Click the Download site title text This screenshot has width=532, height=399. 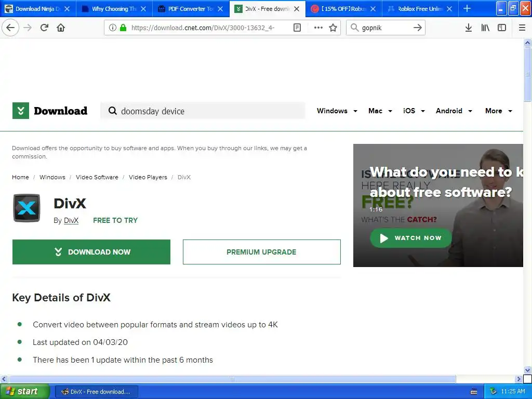coord(61,111)
